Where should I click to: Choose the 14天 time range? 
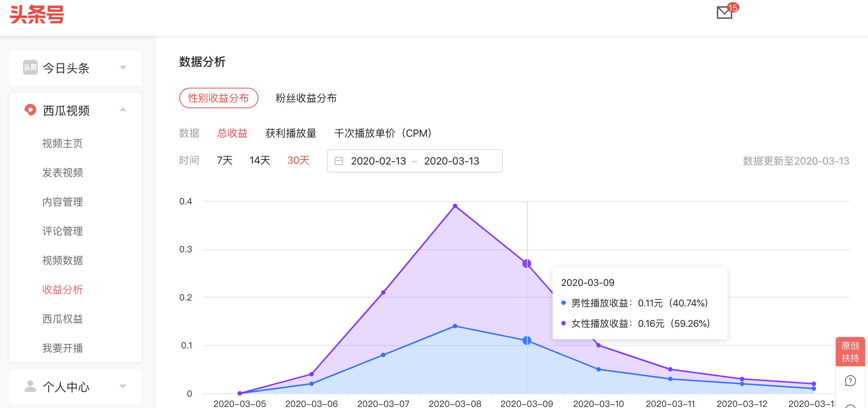(x=260, y=160)
